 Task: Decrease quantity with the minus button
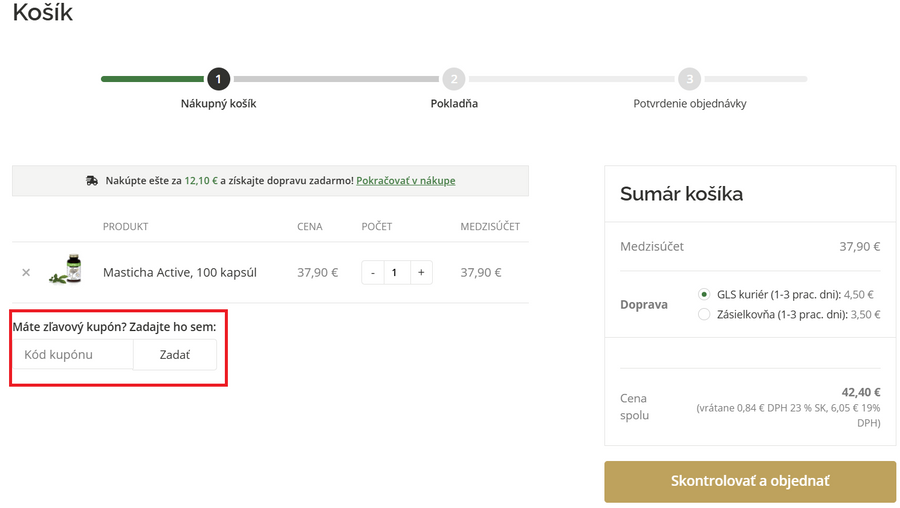(373, 272)
